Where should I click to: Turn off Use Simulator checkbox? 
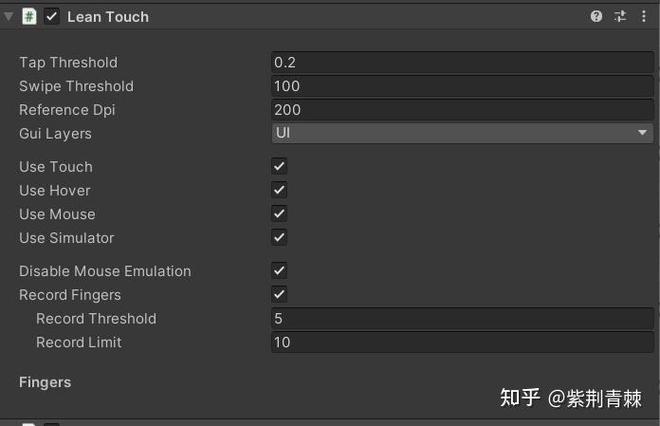(279, 238)
